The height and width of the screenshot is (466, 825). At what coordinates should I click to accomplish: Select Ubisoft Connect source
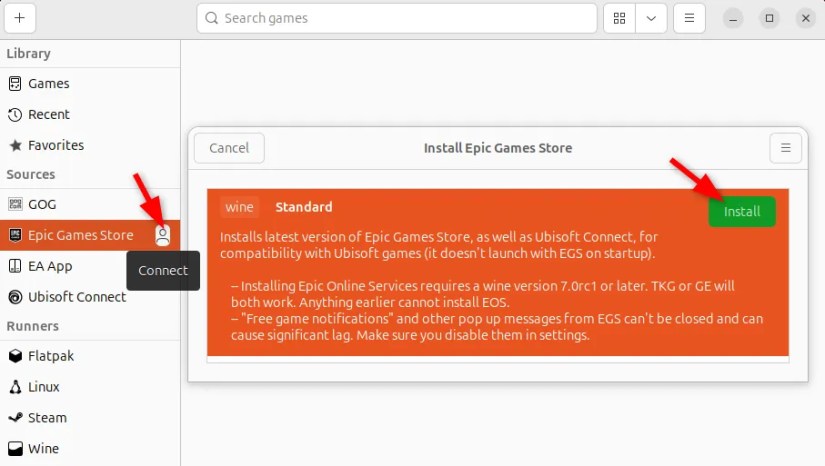click(90, 297)
